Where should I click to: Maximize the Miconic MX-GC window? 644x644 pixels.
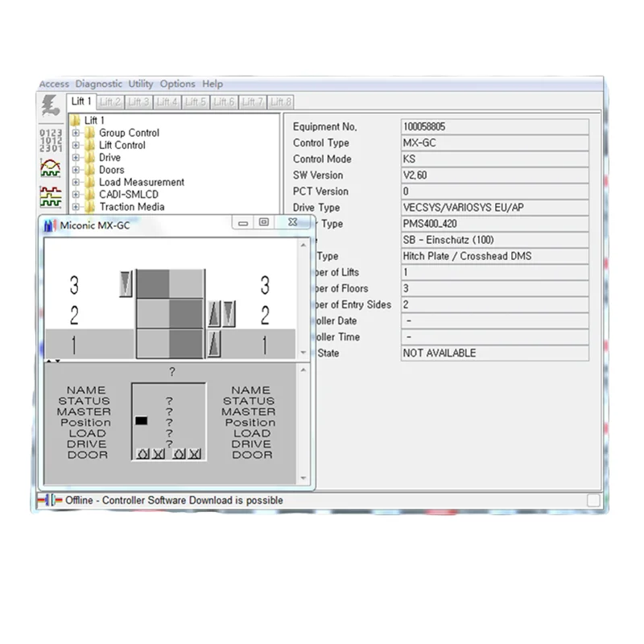click(x=264, y=222)
